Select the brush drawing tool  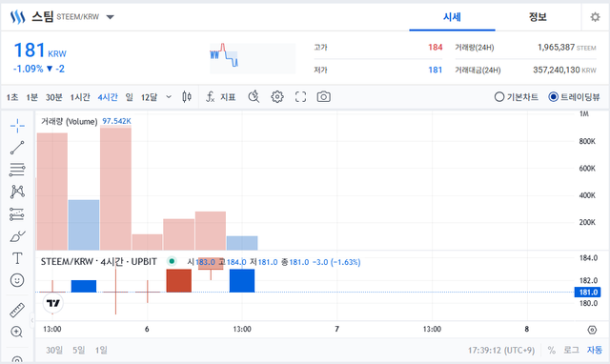[17, 236]
